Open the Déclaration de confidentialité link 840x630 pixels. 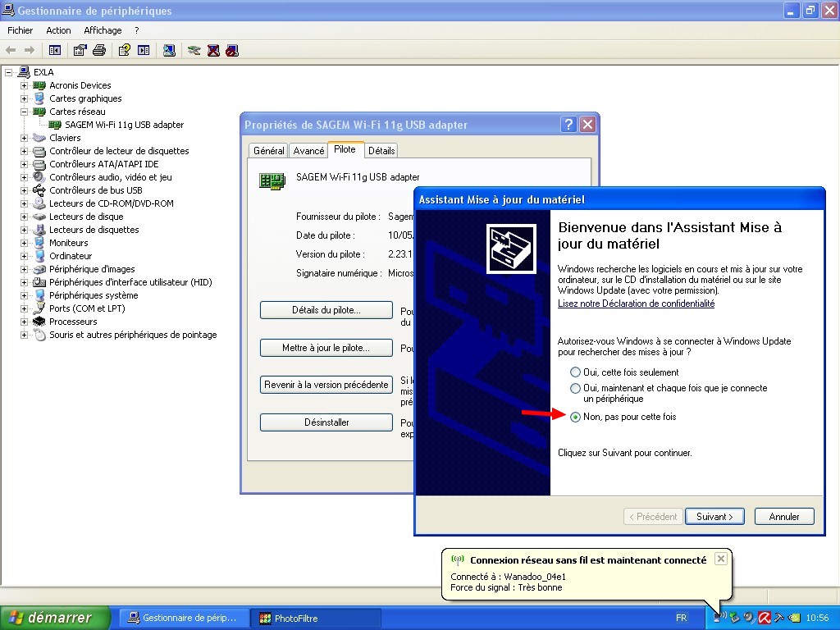636,304
